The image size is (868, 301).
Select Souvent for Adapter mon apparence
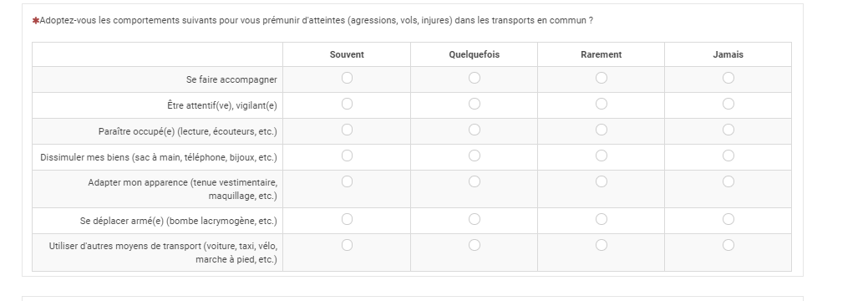(x=347, y=181)
